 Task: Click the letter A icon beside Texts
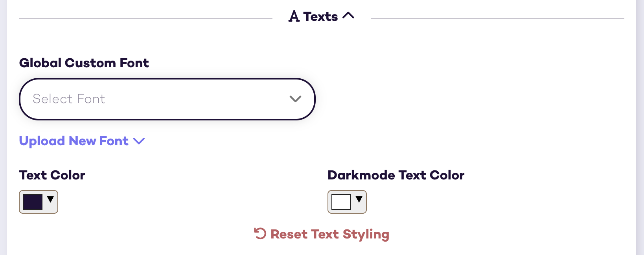coord(294,17)
